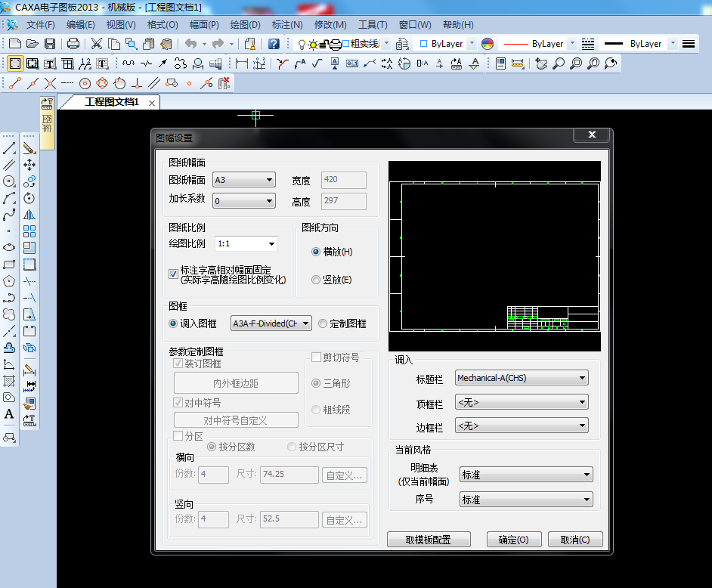The height and width of the screenshot is (588, 712).
Task: Select the Spline curve tool
Action: tap(9, 213)
